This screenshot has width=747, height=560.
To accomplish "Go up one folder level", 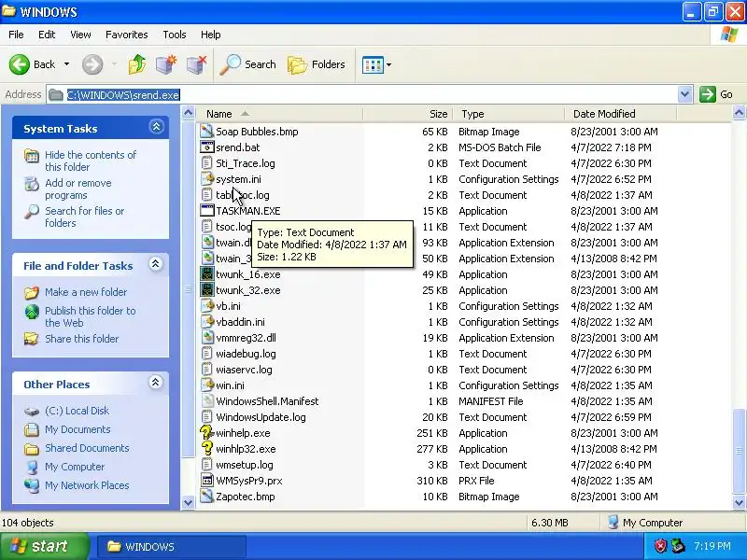I will click(x=137, y=64).
